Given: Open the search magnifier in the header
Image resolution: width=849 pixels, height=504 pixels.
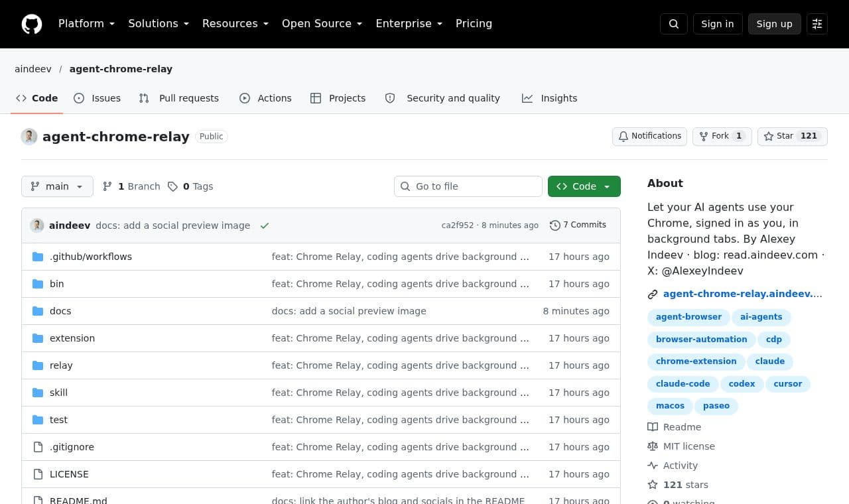Looking at the screenshot, I should click(x=674, y=24).
